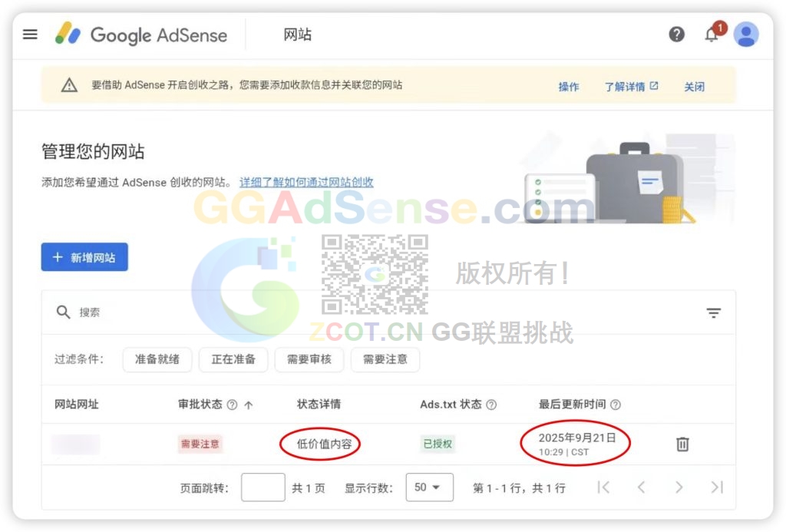Open the user account avatar
Screen dimensions: 786x532
[745, 35]
